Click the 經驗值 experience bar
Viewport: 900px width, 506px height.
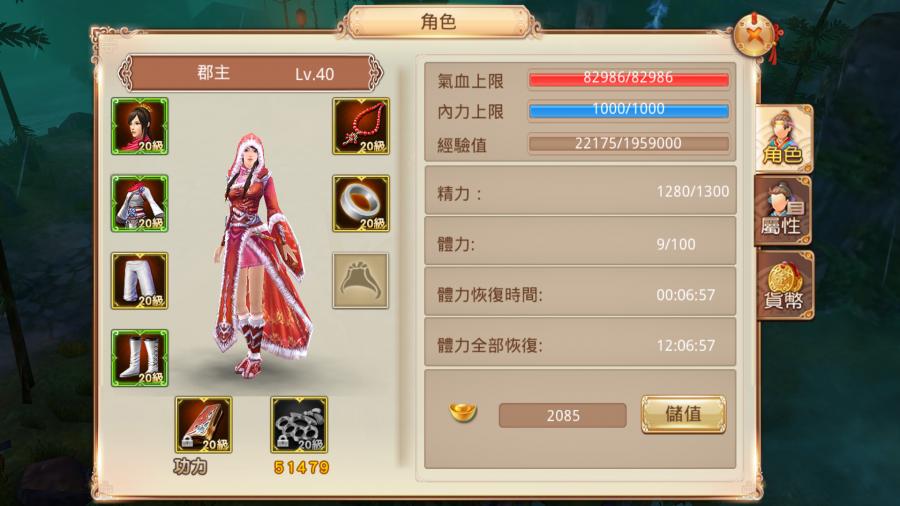[629, 143]
